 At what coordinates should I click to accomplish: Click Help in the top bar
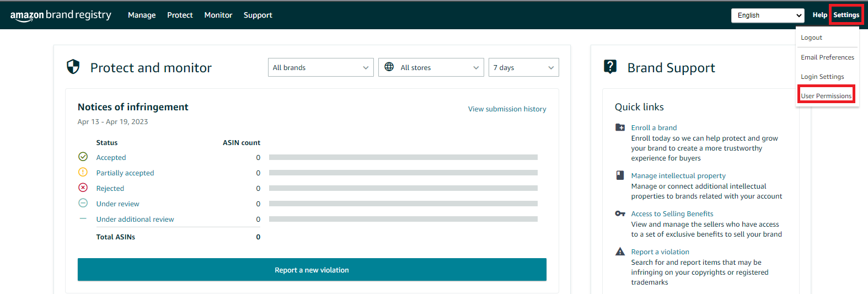819,15
